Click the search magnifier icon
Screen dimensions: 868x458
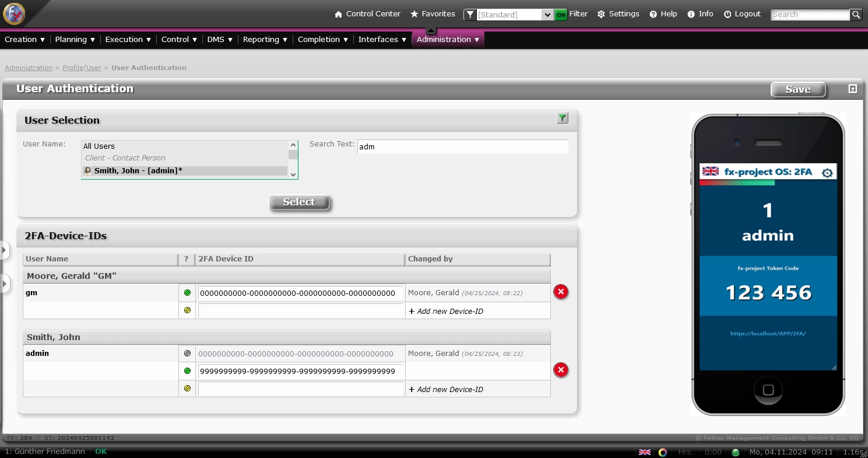(856, 15)
